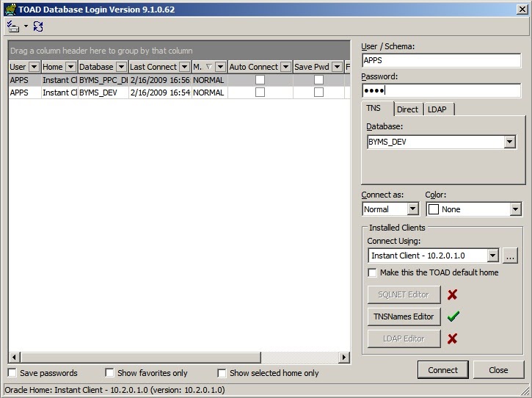
Task: Open the Last Connect column filter dropdown
Action: tap(185, 67)
